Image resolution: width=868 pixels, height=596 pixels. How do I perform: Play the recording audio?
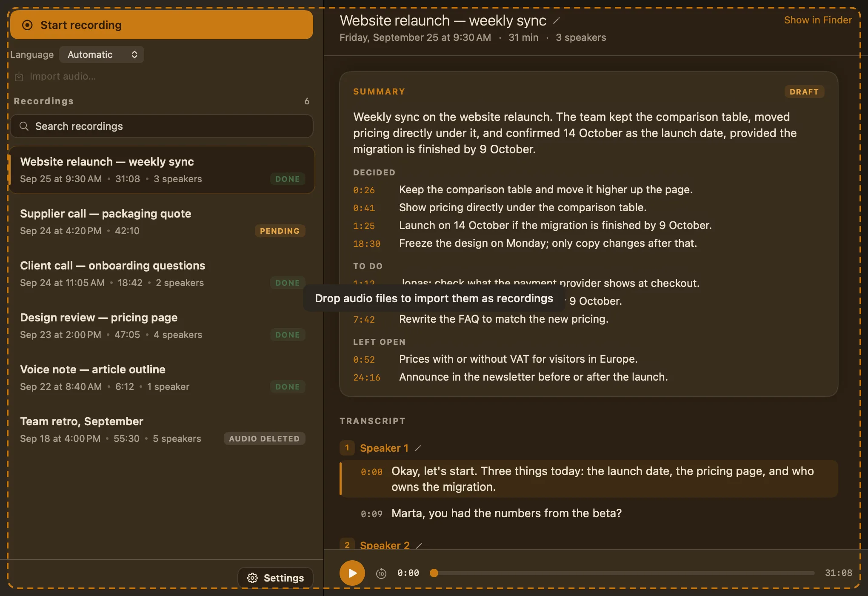click(352, 573)
